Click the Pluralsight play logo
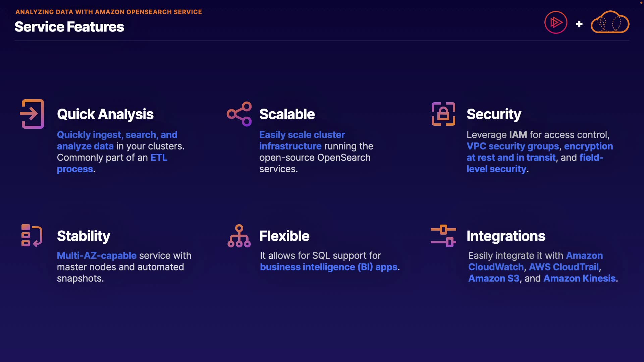Image resolution: width=644 pixels, height=362 pixels. coord(556,22)
